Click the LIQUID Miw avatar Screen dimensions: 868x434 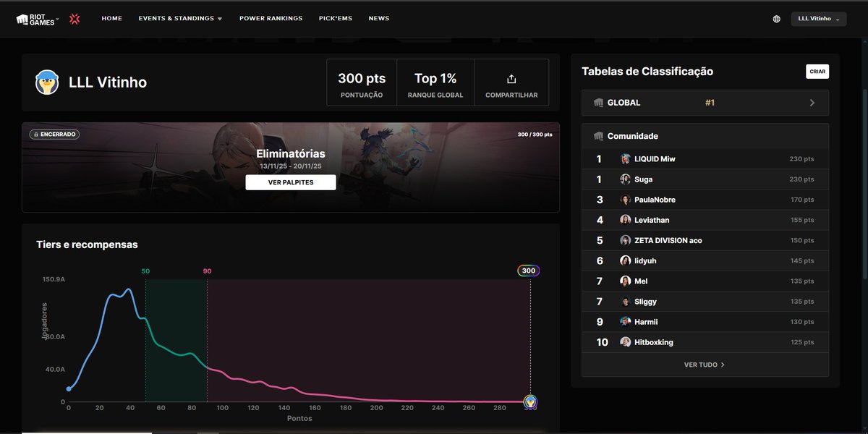[x=625, y=159]
